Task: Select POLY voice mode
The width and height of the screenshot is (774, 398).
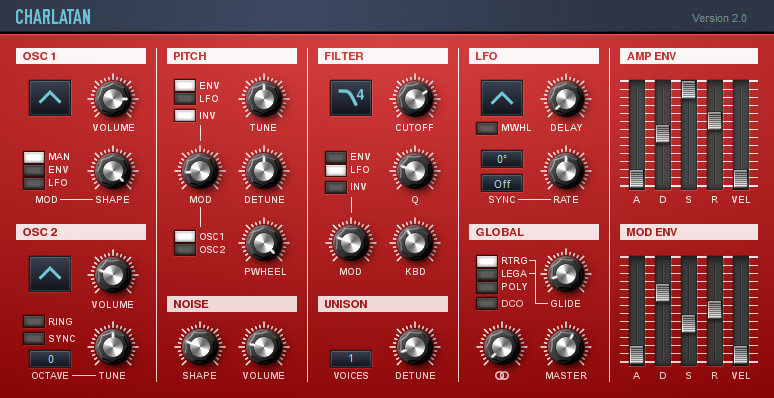Action: click(x=487, y=287)
